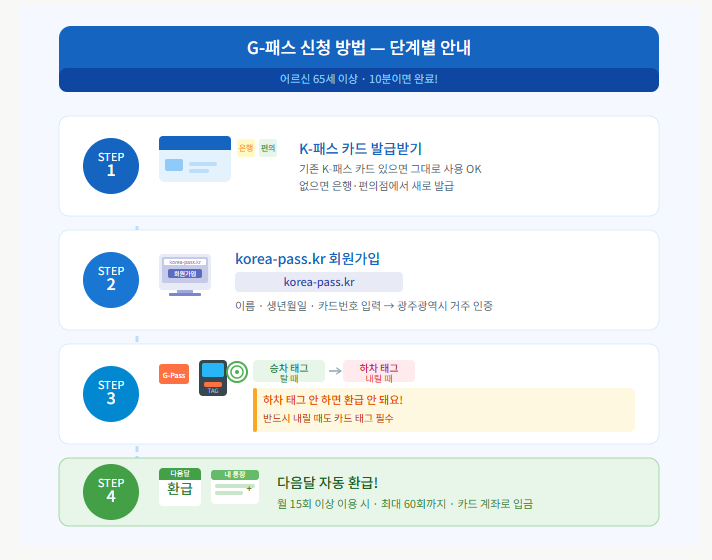The height and width of the screenshot is (560, 712).
Task: Click the 이름·생년월일·카드번호 입력 line
Action: coord(364,306)
